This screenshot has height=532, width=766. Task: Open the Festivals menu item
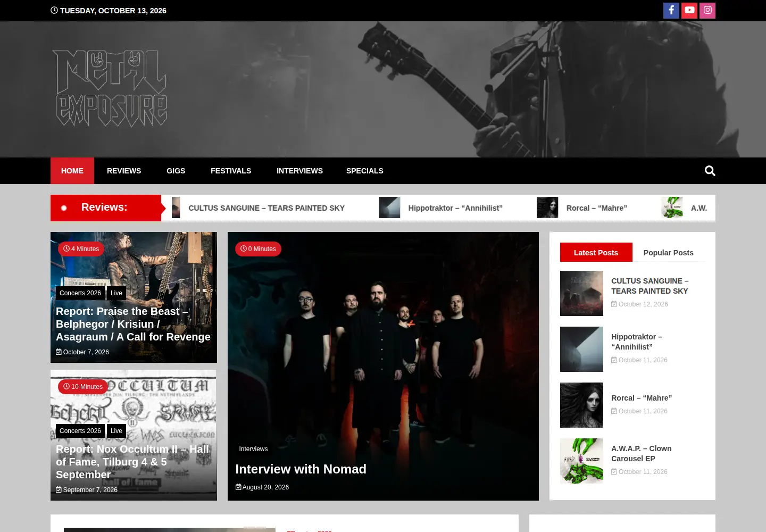[231, 171]
